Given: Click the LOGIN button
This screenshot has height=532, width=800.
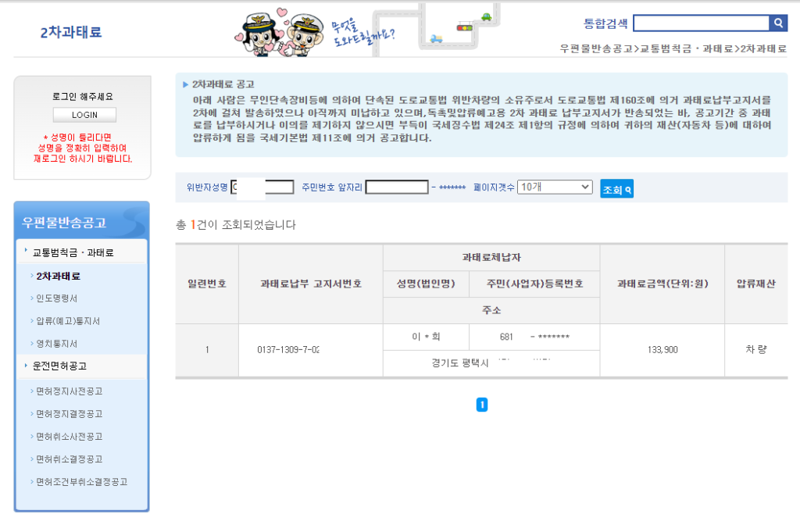Looking at the screenshot, I should [84, 115].
